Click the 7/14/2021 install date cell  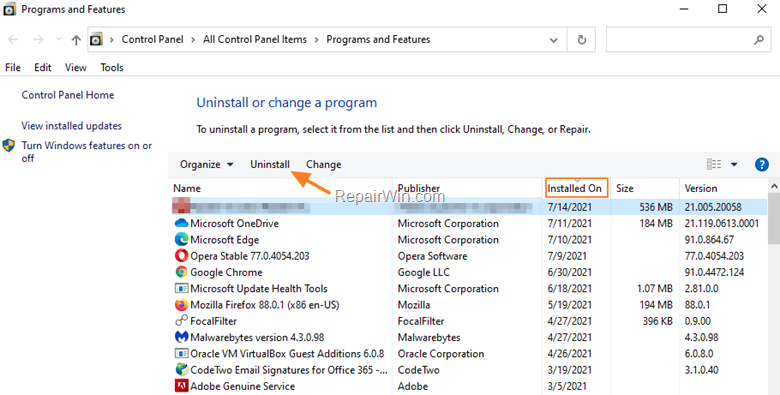tap(570, 207)
